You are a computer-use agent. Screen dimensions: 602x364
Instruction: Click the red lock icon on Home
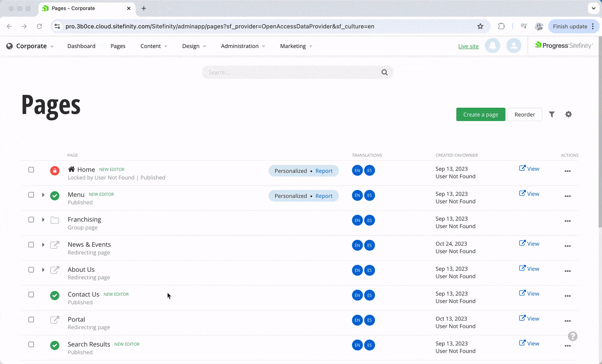pos(55,170)
